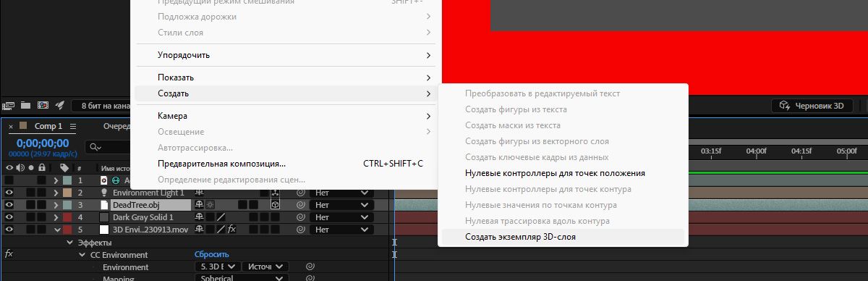The width and height of the screenshot is (868, 281).
Task: Hide the DeadTree.obj layer with eye toggle
Action: (x=9, y=205)
